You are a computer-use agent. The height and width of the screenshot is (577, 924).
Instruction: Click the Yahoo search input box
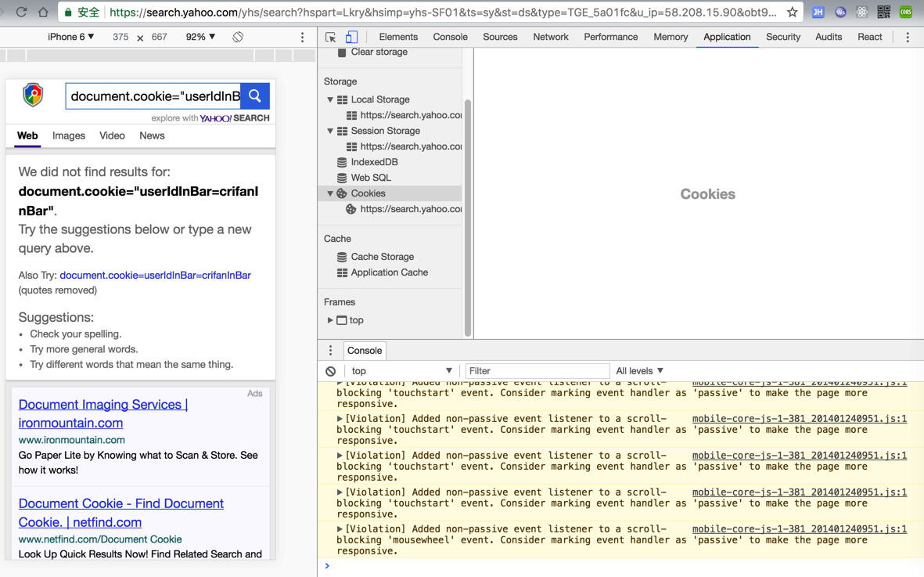153,96
